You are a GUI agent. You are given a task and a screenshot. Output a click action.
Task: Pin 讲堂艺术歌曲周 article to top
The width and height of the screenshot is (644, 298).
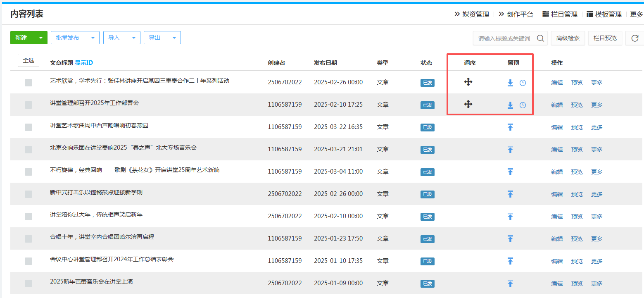tap(510, 127)
